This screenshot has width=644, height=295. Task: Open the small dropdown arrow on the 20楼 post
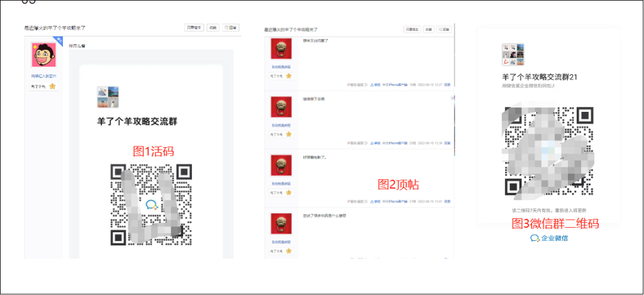(452, 98)
